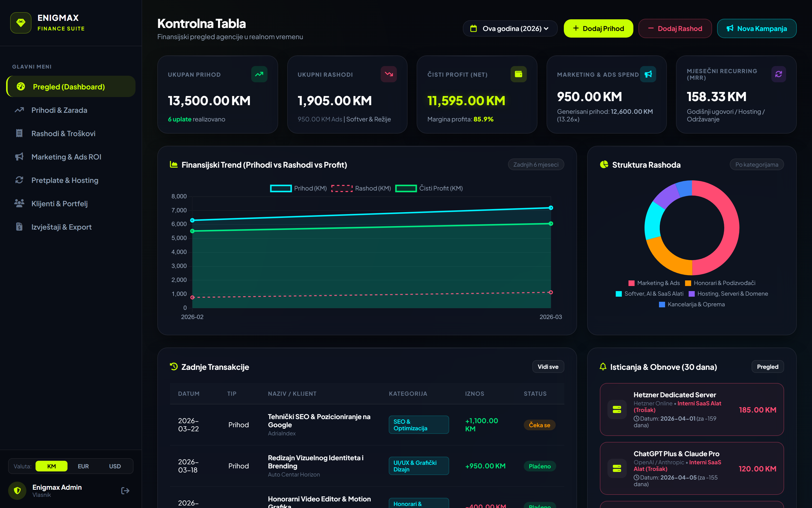Click the calendar icon in the year selector

[473, 28]
